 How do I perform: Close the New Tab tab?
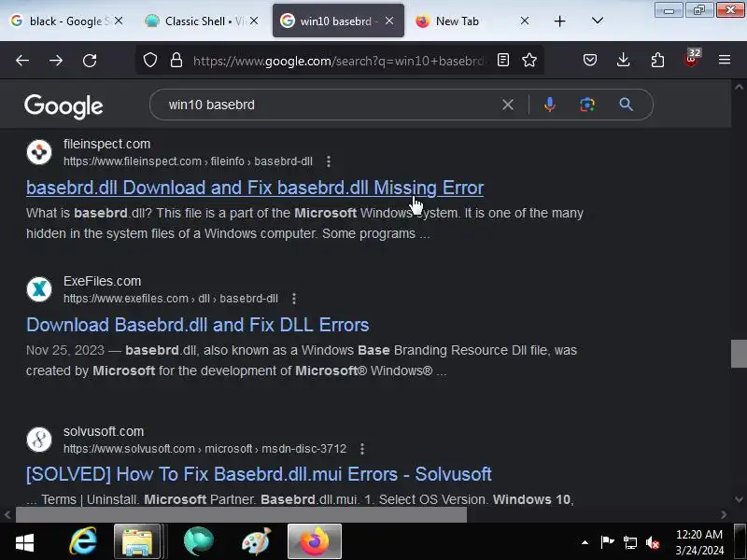pos(525,21)
